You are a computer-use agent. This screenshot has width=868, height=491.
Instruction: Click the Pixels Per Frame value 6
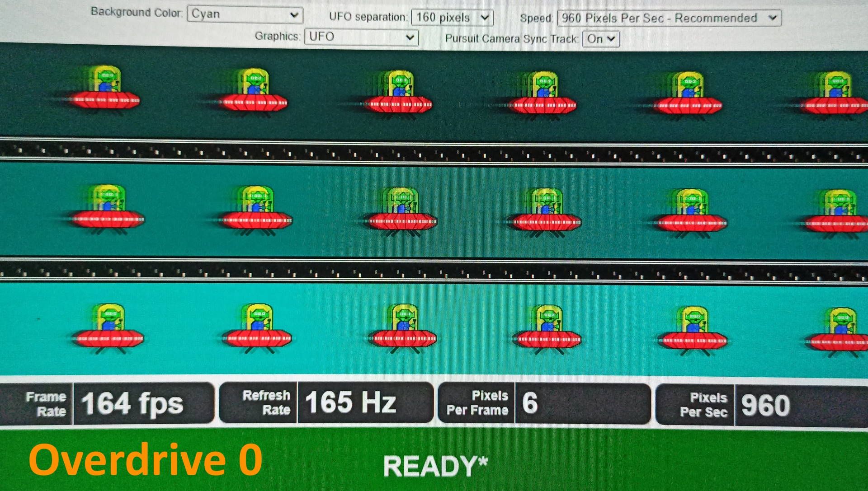point(530,403)
